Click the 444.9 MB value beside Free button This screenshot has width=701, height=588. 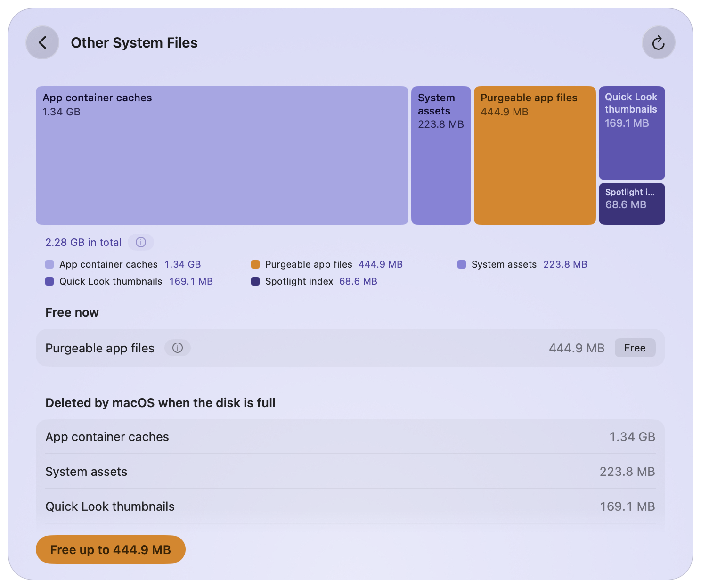tap(577, 348)
